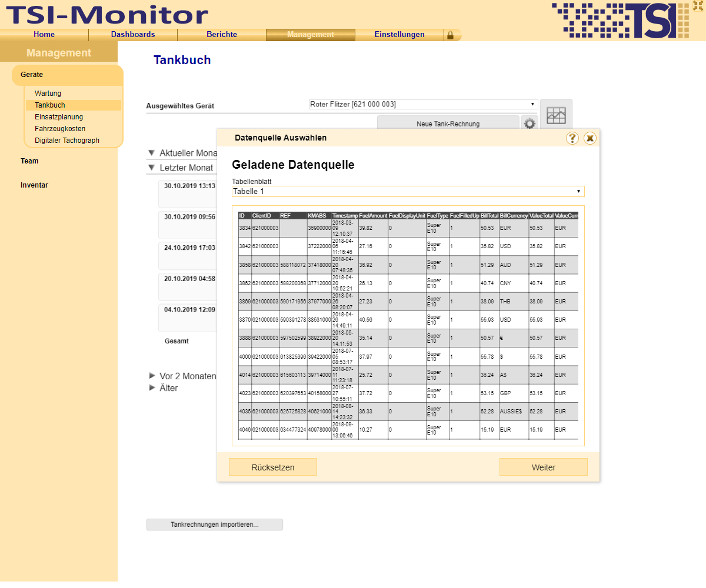The image size is (706, 588).
Task: Click BillCurrency cell AUSSIE$
Action: point(514,412)
